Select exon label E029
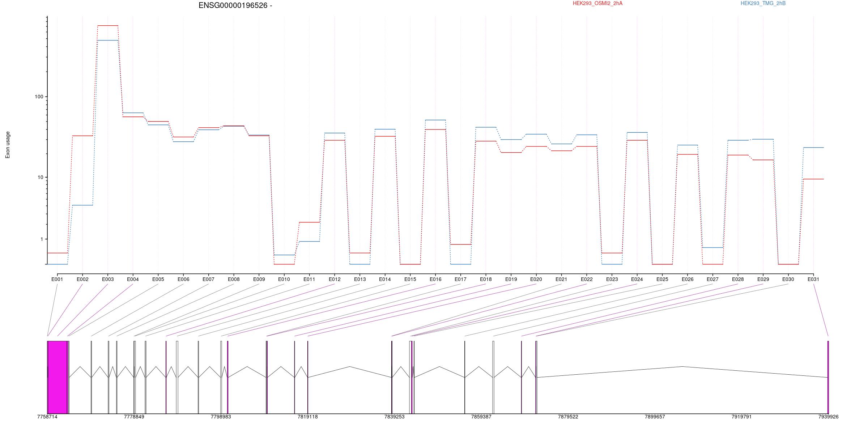Viewport: 868px width, 434px height. [763, 279]
